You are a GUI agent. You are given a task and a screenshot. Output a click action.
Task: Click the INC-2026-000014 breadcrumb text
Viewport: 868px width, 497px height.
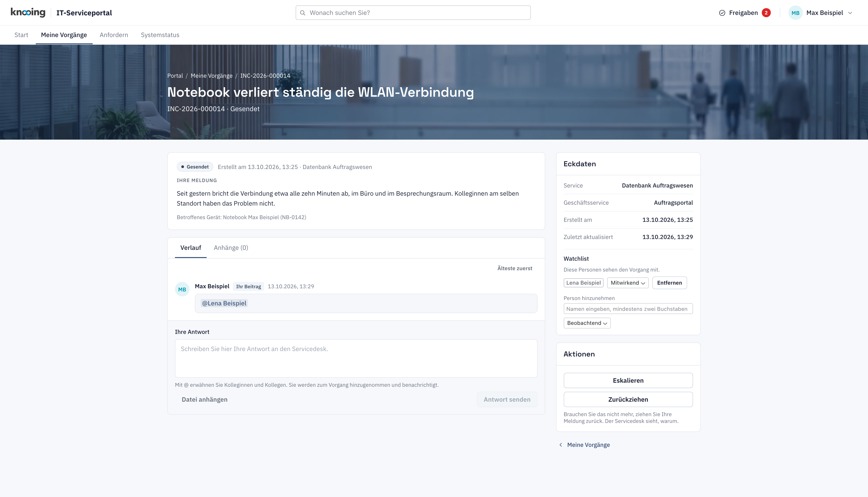(x=265, y=76)
